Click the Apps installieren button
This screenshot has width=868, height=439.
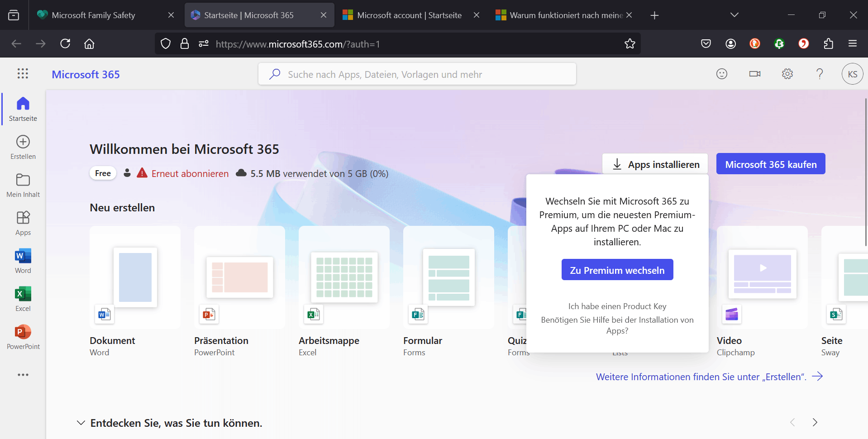pyautogui.click(x=655, y=164)
